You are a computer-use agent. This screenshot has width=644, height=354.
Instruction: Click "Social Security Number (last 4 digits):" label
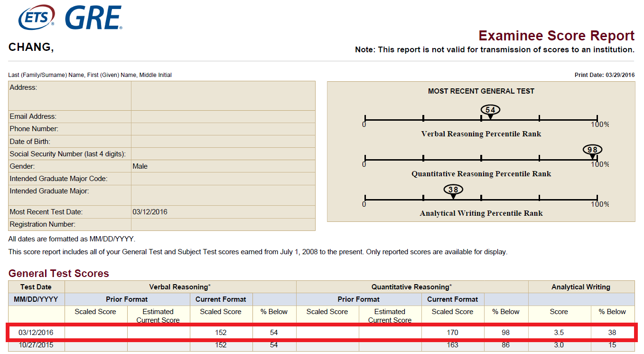coord(68,154)
